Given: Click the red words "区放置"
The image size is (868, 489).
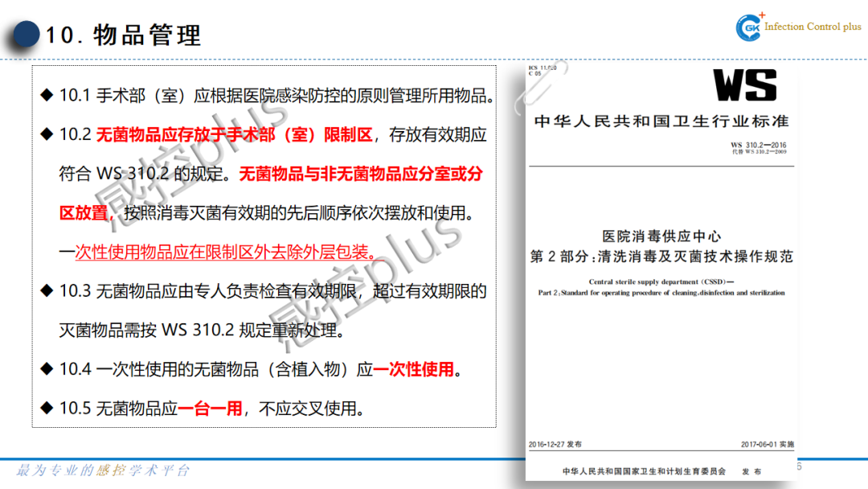Looking at the screenshot, I should tap(84, 212).
